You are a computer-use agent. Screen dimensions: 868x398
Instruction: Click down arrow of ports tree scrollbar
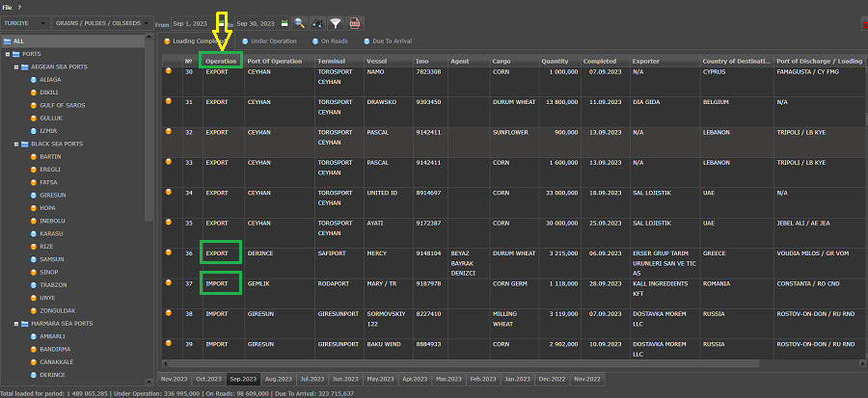coord(149,382)
